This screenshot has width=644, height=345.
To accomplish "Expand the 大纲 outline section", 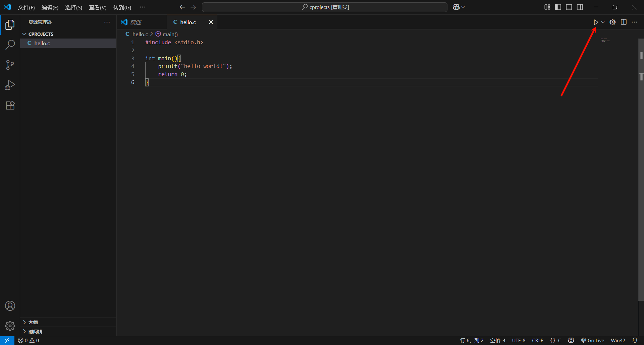I will (x=33, y=322).
